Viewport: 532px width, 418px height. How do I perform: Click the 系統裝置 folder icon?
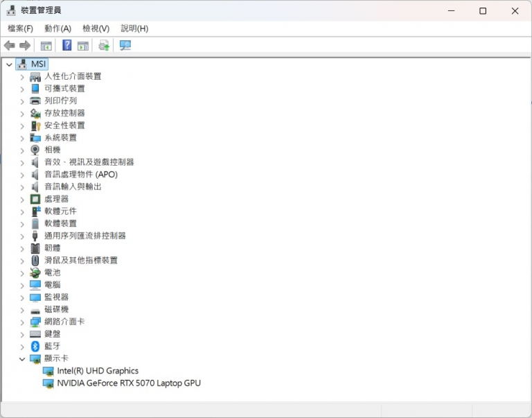[x=35, y=137]
